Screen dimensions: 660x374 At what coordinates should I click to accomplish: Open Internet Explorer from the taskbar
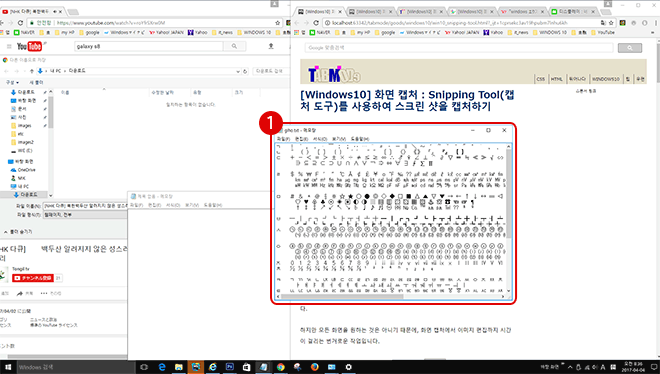[213, 367]
